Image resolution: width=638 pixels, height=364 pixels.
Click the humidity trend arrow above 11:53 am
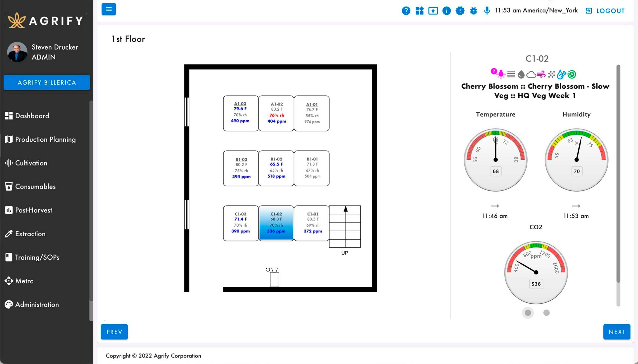(576, 206)
